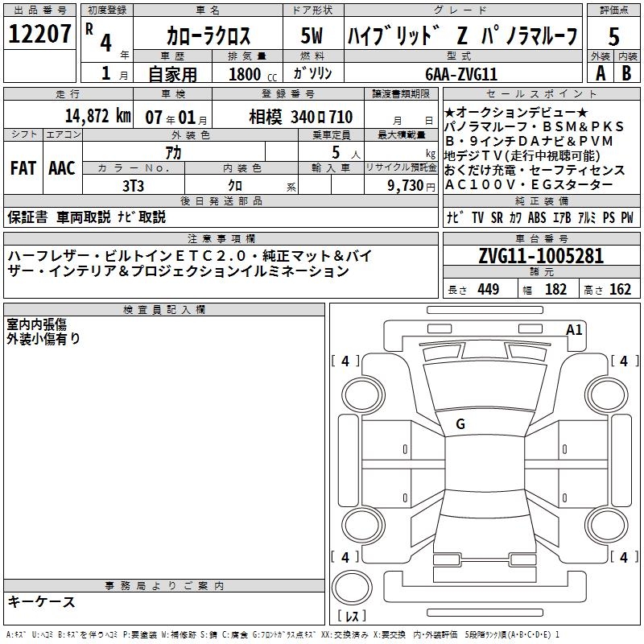The height and width of the screenshot is (644, 644).
Task: Click the A1 damage mark on the car diagram
Action: (574, 329)
